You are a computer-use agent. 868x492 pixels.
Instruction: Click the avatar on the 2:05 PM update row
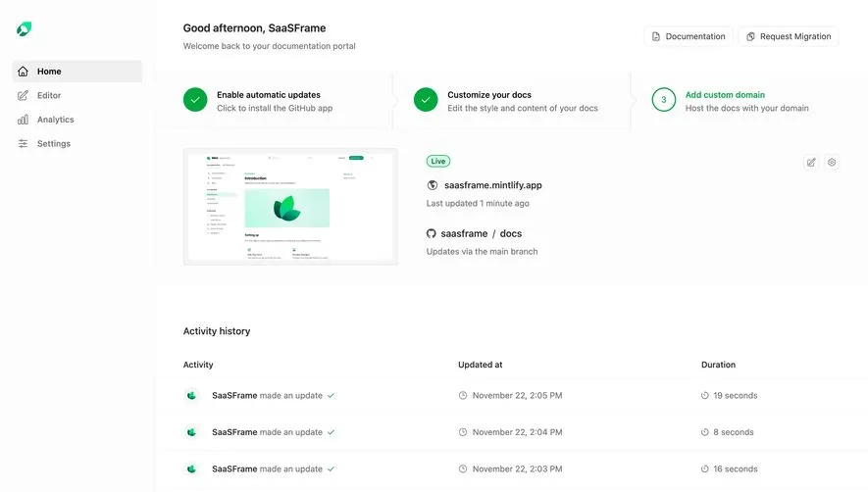[191, 395]
